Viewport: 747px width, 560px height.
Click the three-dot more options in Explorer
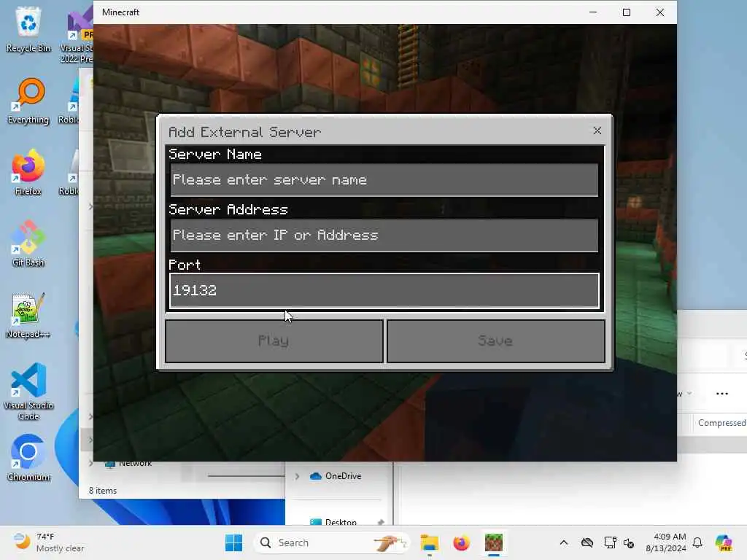(x=722, y=393)
